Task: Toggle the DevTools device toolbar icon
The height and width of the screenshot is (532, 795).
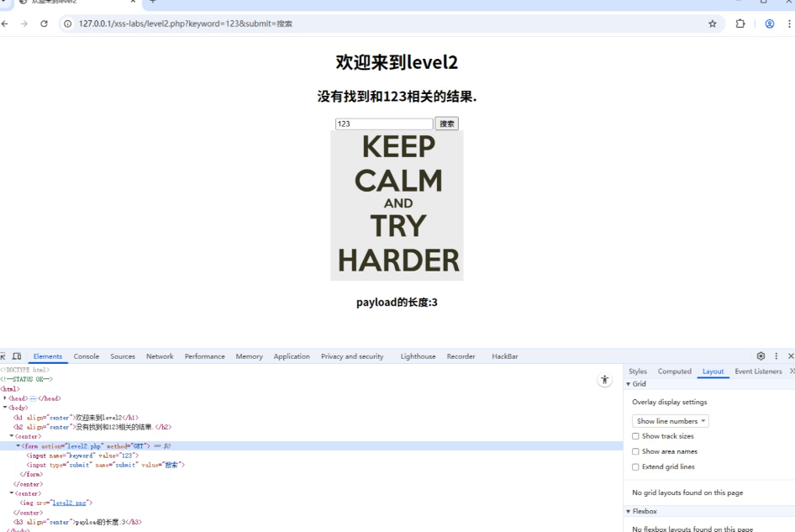Action: pyautogui.click(x=17, y=356)
